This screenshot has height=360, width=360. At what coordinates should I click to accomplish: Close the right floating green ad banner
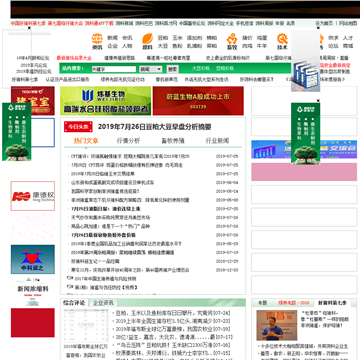pyautogui.click(x=318, y=100)
